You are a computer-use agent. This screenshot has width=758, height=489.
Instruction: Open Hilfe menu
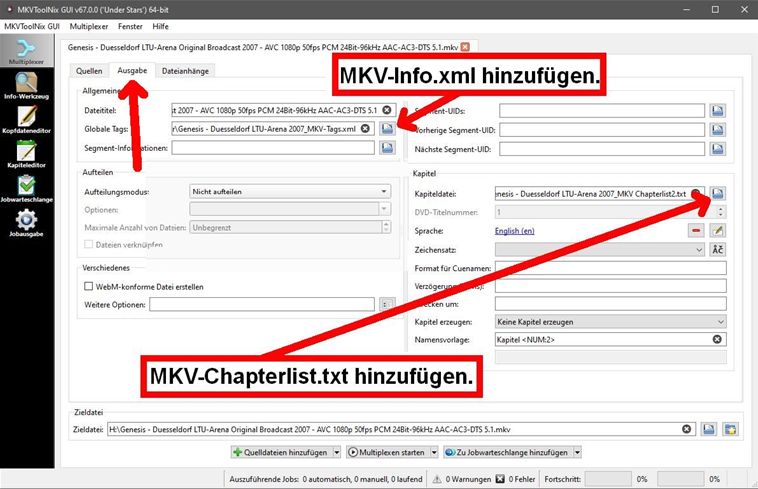[160, 26]
